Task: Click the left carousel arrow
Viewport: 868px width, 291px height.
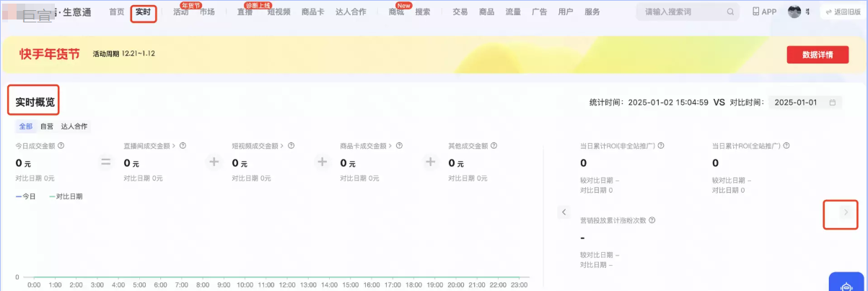Action: click(x=564, y=212)
